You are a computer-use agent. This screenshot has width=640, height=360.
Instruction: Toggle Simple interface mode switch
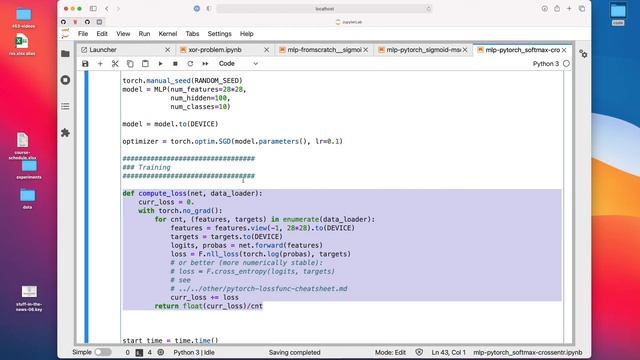coord(103,352)
